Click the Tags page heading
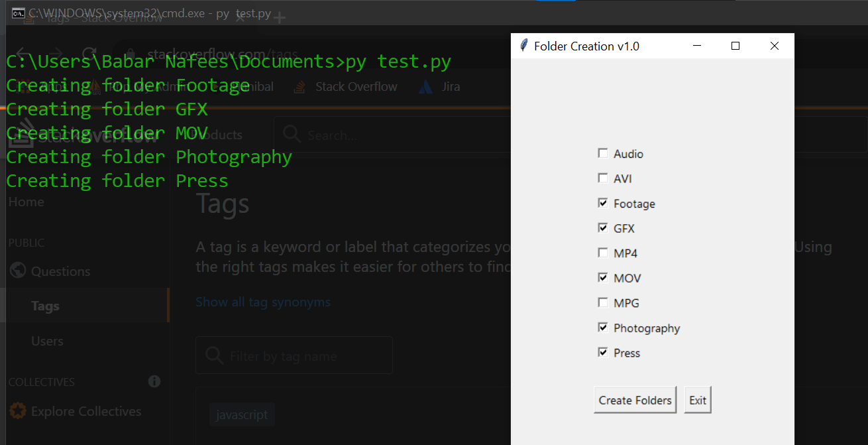 (223, 204)
